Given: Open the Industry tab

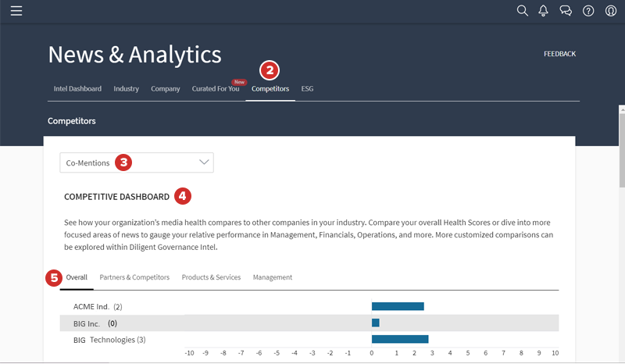Looking at the screenshot, I should click(126, 89).
